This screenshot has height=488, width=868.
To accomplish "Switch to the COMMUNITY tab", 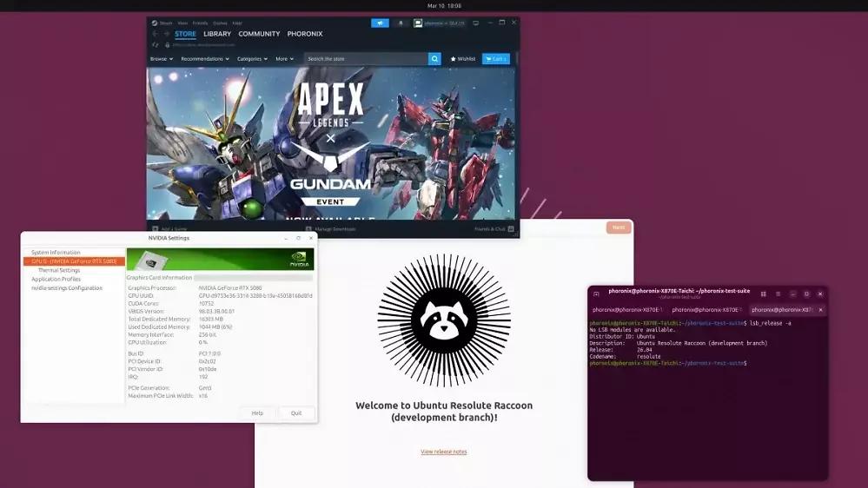I will 259,34.
